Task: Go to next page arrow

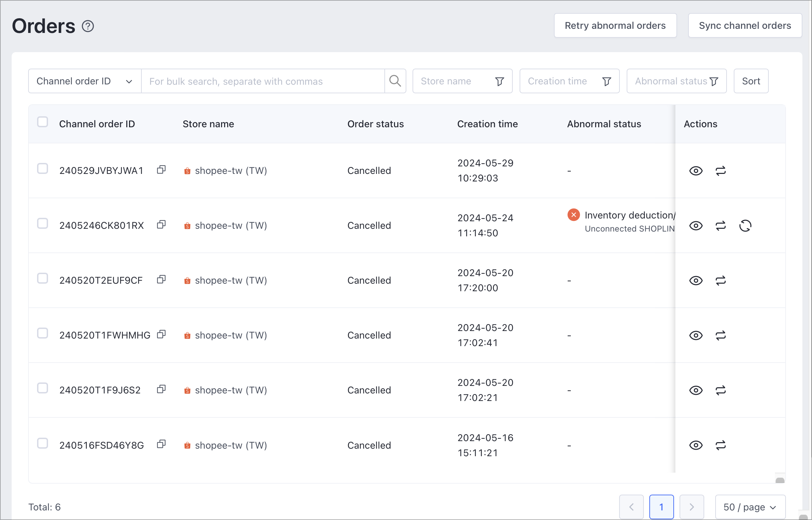Action: (x=692, y=507)
